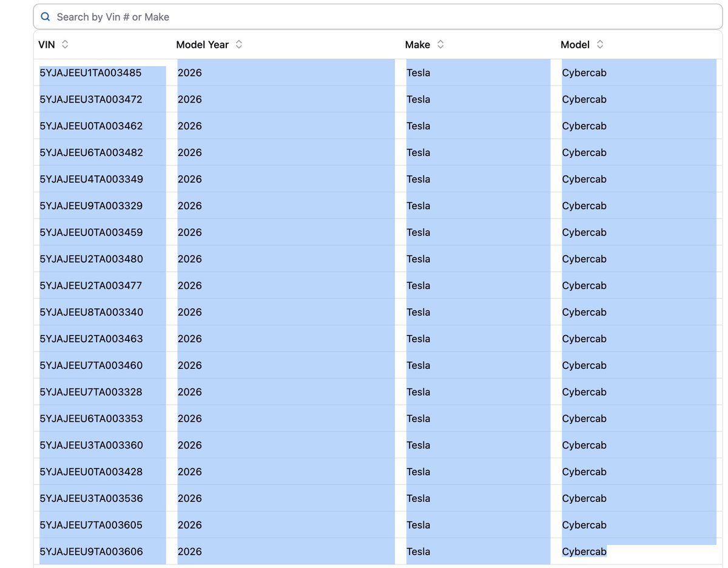Image resolution: width=728 pixels, height=568 pixels.
Task: Click Cybercab in the 5YJAJEEU8TA003340 row
Action: click(x=584, y=313)
